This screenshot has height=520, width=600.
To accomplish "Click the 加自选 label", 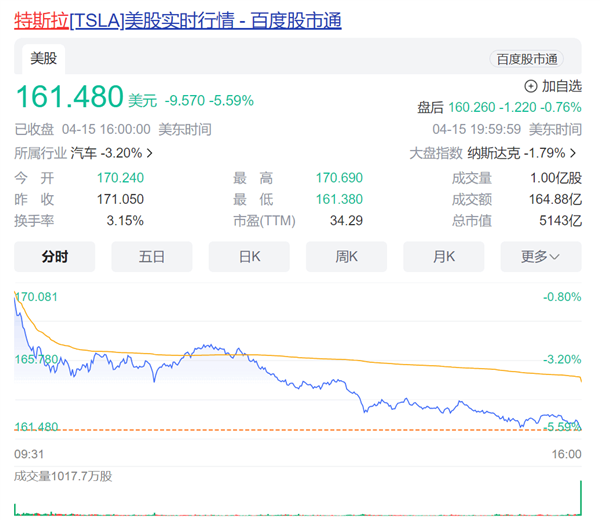I will 562,86.
